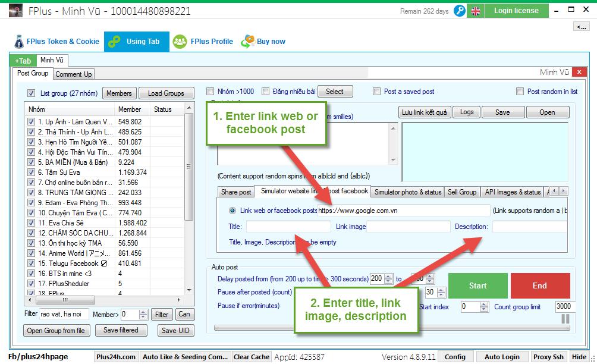Tick the Đăng nhiều bài checkbox
Viewport: 597px width, 364px height.
[265, 92]
